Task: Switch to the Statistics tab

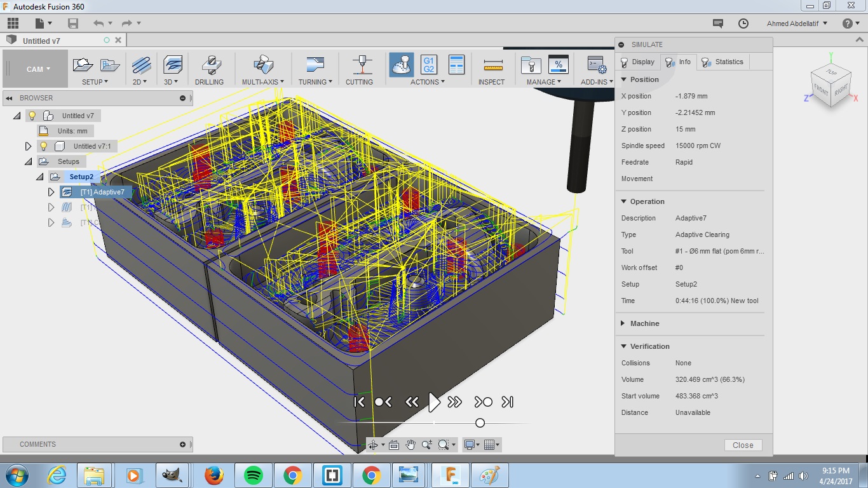Action: (x=722, y=62)
